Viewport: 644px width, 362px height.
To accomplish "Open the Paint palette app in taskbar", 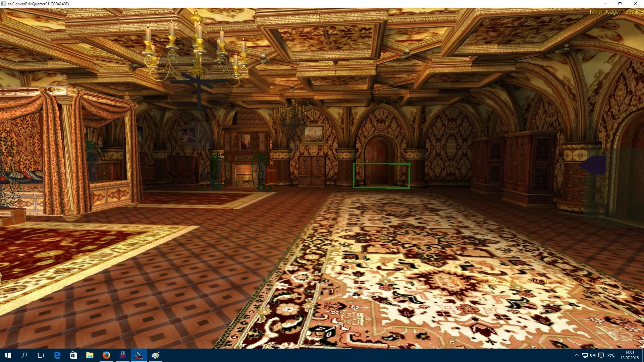I will point(155,355).
